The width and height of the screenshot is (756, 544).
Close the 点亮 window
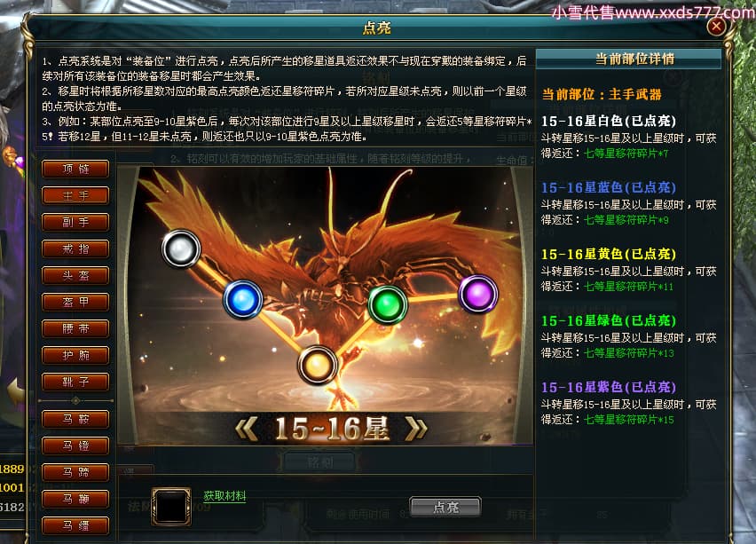[x=716, y=26]
